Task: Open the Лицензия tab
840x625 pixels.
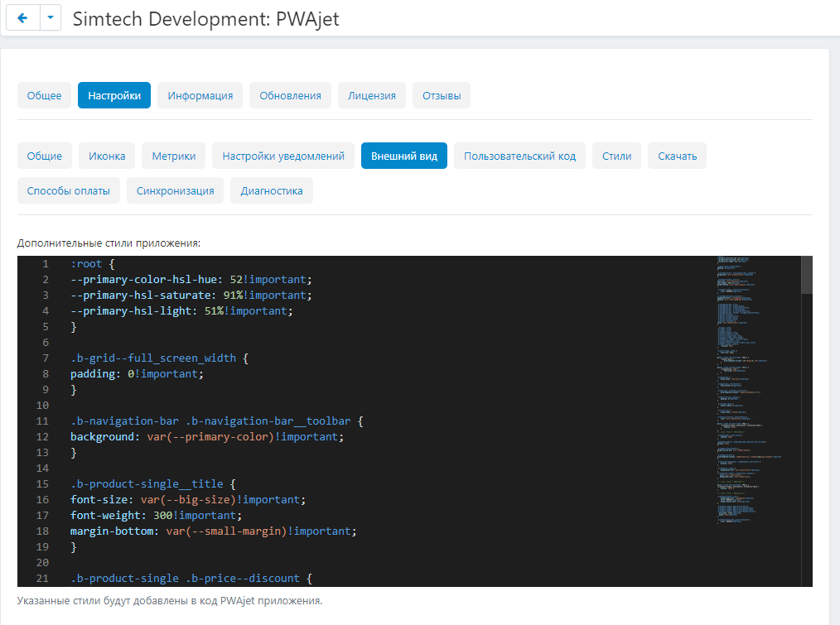Action: click(x=371, y=95)
